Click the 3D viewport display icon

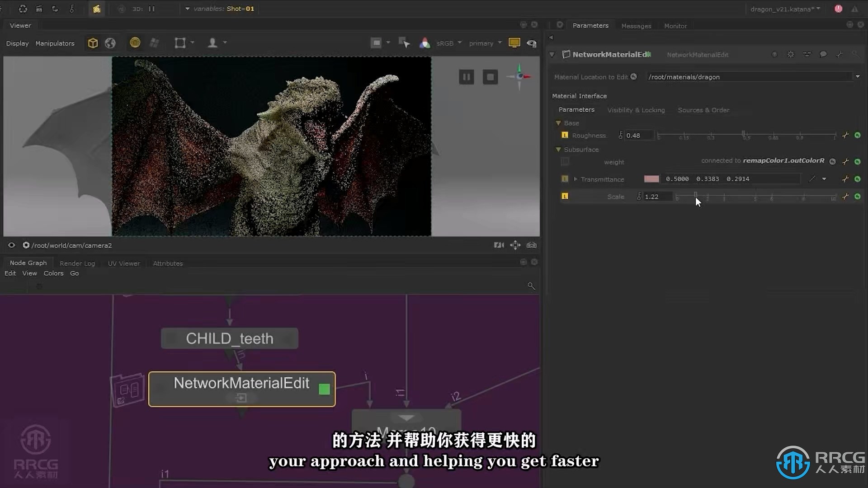pos(92,42)
